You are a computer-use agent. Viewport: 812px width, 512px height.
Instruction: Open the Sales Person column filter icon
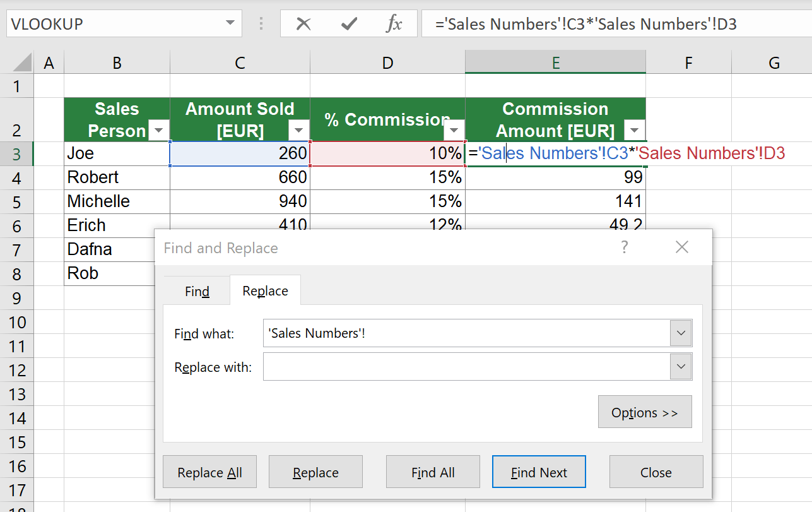pyautogui.click(x=158, y=131)
